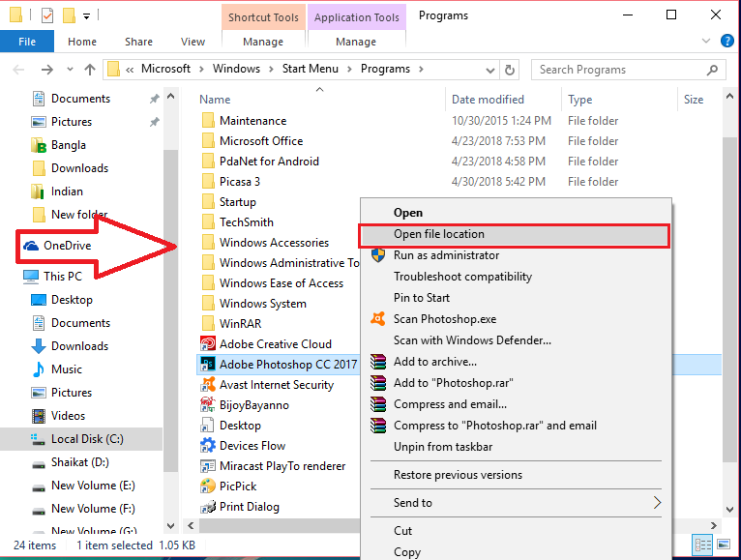
Task: Click the Desktop shortcut file icon
Action: point(208,426)
